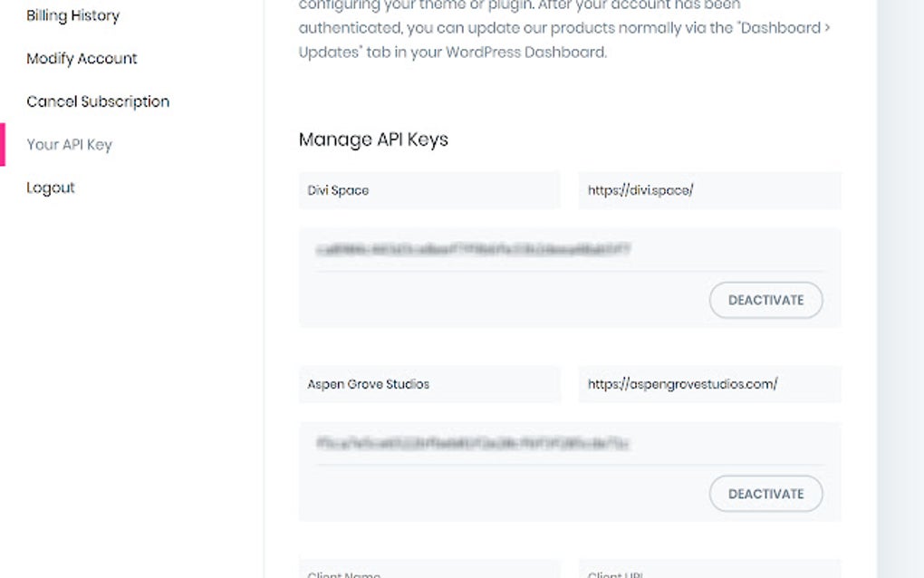Click the Manage API Keys heading
The height and width of the screenshot is (578, 924).
click(373, 139)
